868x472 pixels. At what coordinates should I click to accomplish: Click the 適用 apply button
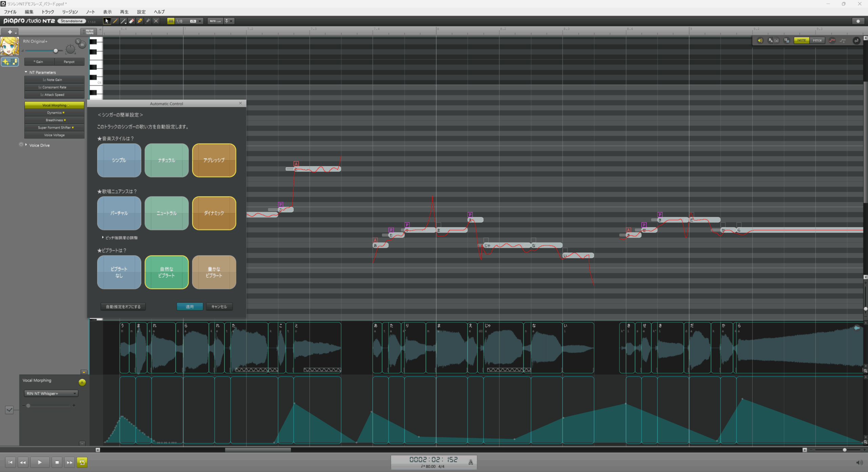pyautogui.click(x=190, y=307)
